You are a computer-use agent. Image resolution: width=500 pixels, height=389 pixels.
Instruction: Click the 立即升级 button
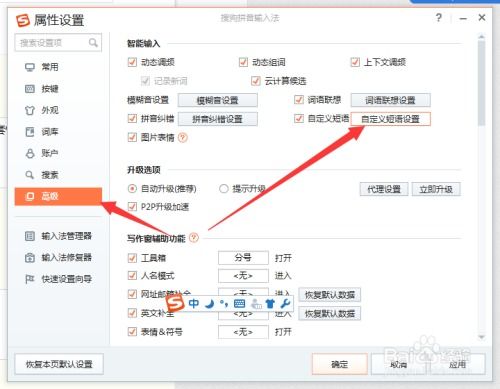pos(436,189)
